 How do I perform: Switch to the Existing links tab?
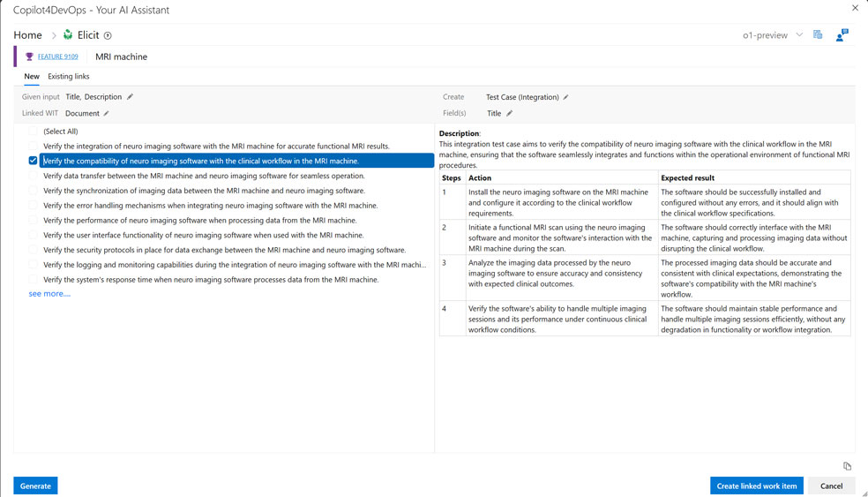click(69, 77)
